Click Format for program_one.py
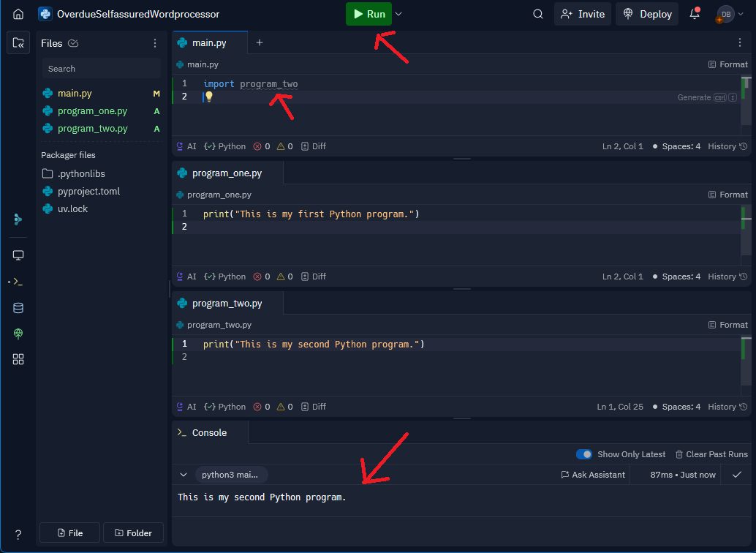Image resolution: width=756 pixels, height=553 pixels. click(728, 195)
